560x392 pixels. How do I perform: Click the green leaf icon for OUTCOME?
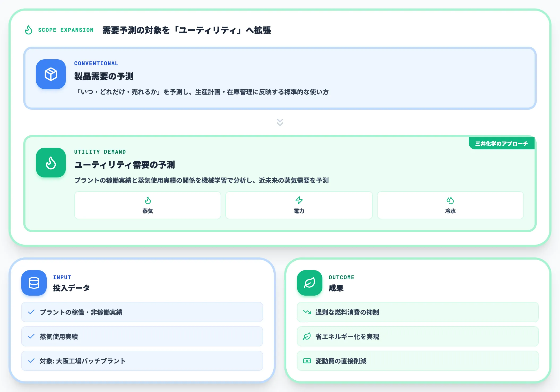coord(310,283)
